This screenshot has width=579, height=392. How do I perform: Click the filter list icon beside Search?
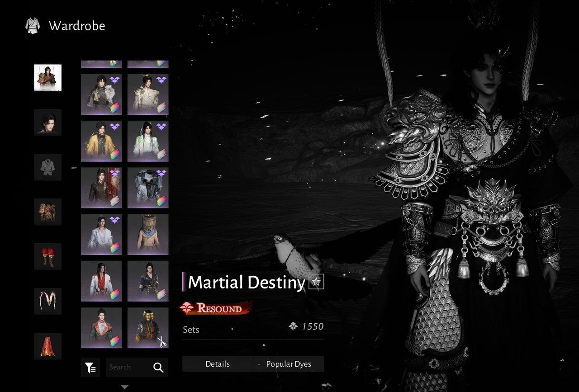tap(90, 368)
